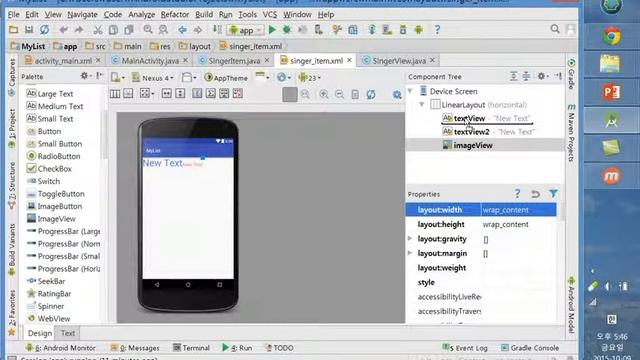Zoom out of the design preview
The image size is (640, 360).
point(339,94)
